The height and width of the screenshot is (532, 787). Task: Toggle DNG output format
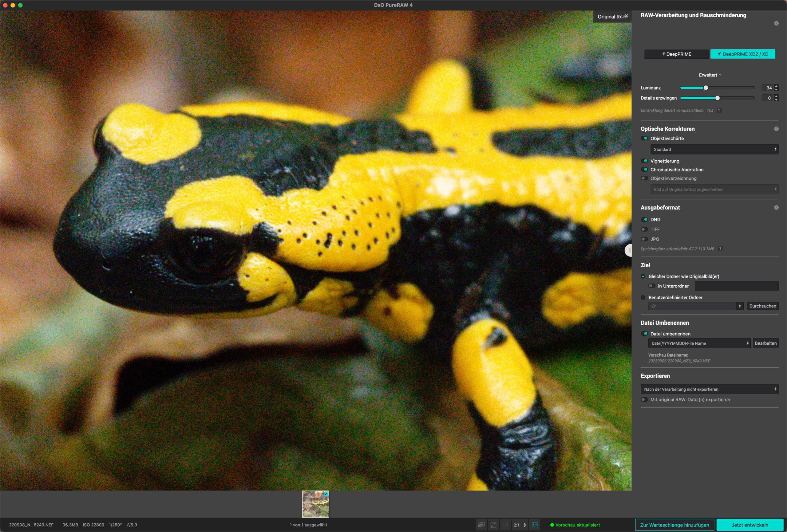644,220
